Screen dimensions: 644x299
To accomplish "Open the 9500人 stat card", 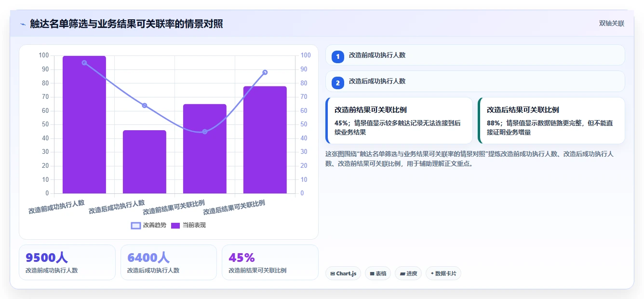I will pos(67,262).
